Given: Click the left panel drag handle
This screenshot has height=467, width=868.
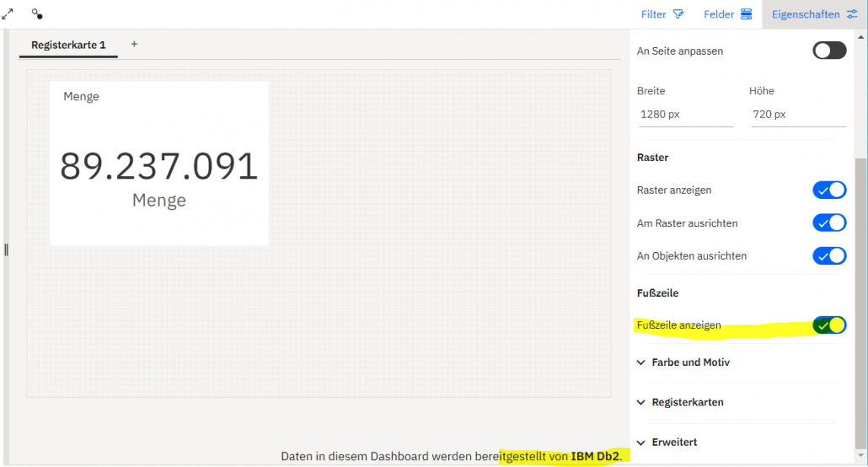Looking at the screenshot, I should pos(6,250).
